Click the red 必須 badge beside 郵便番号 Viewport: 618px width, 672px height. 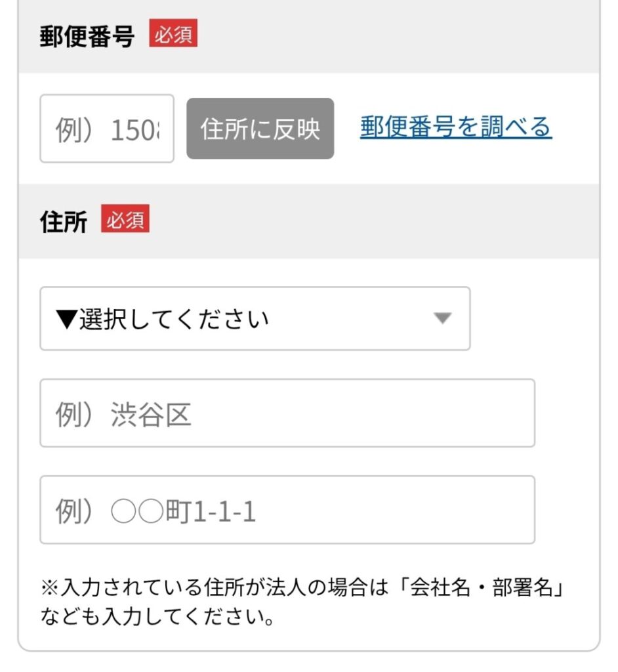click(x=173, y=35)
